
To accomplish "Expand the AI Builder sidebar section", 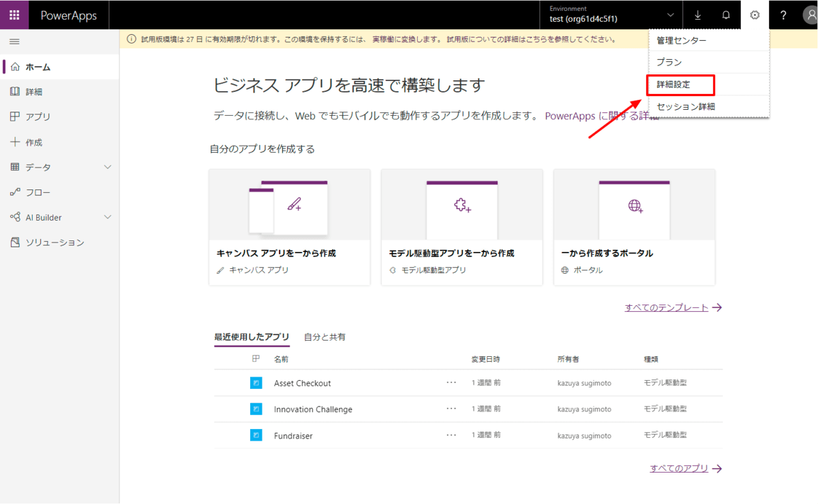I will point(107,217).
